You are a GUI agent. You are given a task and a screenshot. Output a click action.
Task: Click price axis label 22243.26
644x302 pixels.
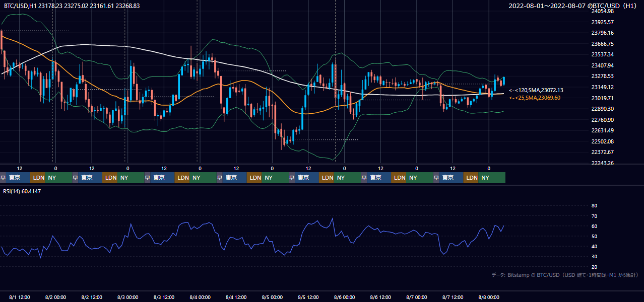tap(602, 163)
